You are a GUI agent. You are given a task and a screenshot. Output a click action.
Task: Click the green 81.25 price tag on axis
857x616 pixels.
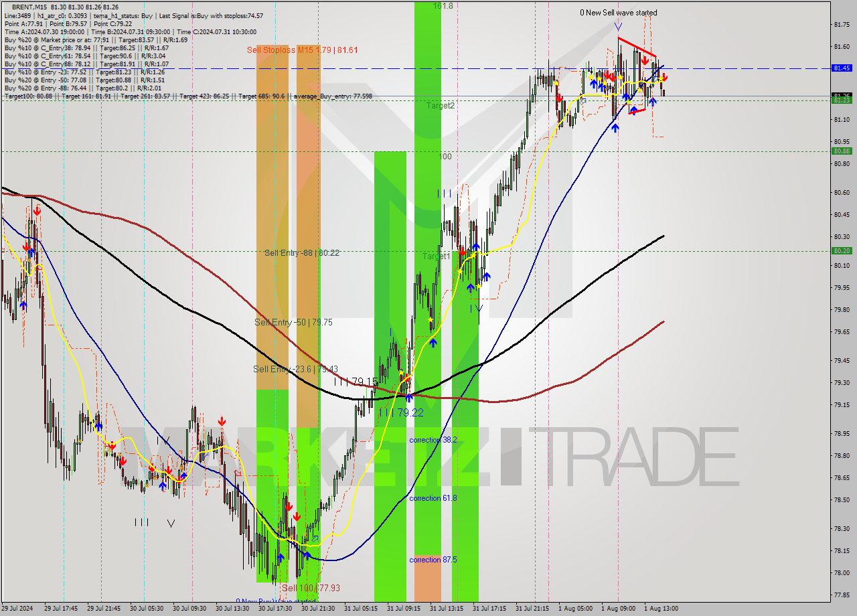tap(842, 100)
